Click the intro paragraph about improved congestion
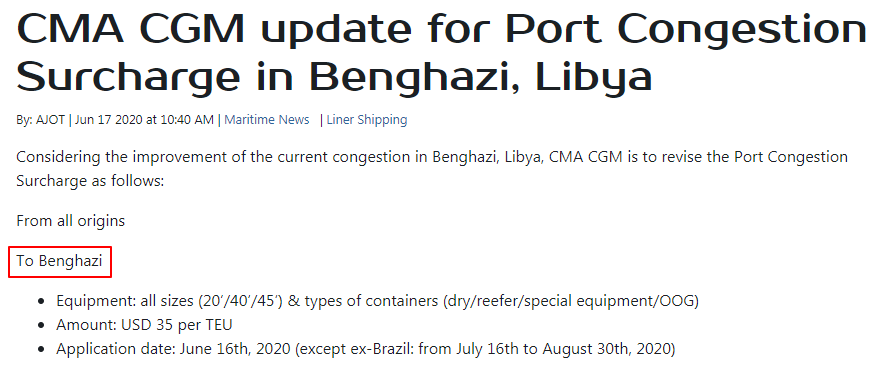 432,169
